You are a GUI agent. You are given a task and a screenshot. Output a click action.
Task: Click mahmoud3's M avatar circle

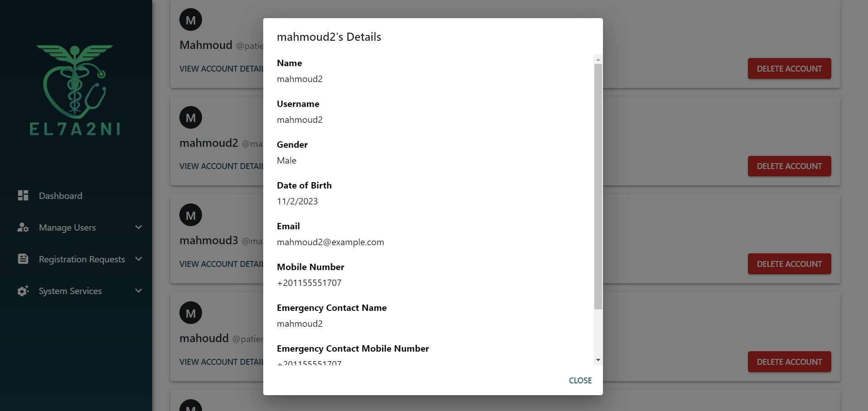[x=191, y=215]
